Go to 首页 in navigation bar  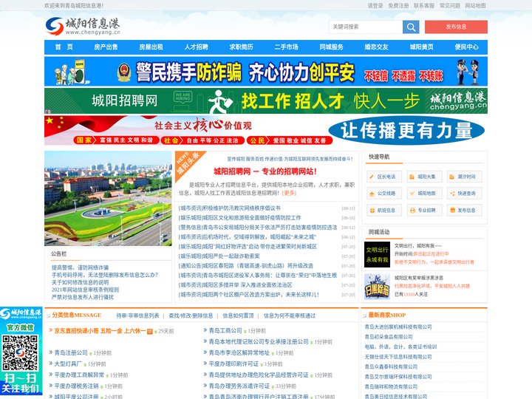click(x=64, y=47)
